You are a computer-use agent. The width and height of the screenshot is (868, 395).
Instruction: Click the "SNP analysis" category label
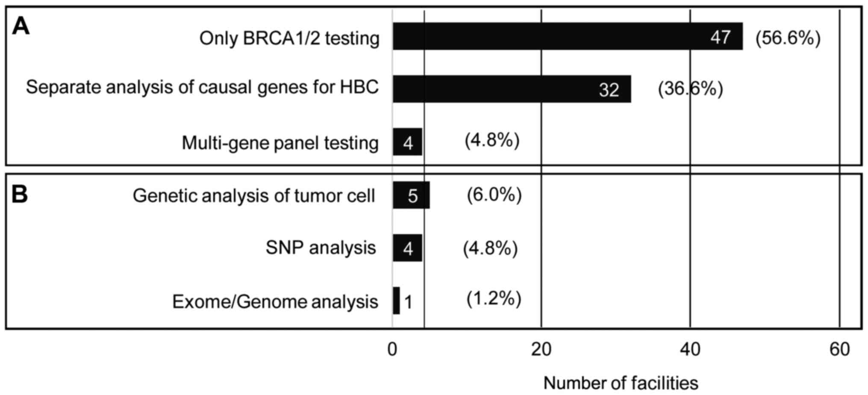(321, 248)
